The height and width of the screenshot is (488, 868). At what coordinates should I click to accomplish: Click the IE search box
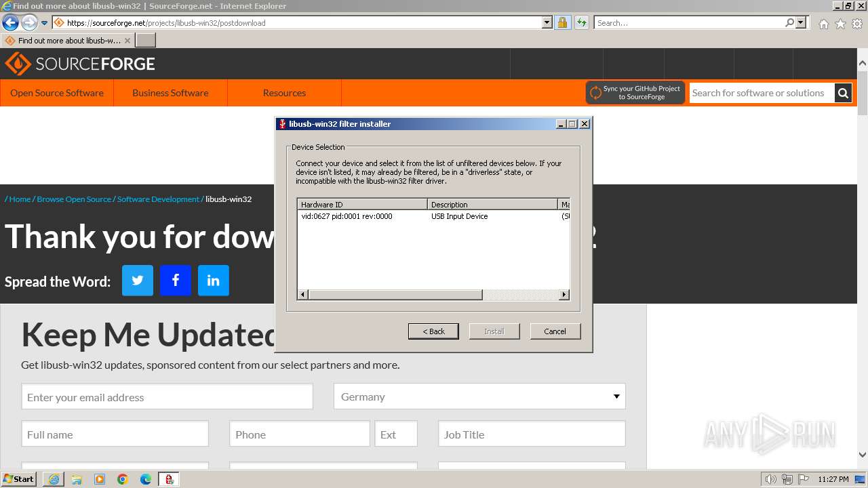(x=688, y=22)
